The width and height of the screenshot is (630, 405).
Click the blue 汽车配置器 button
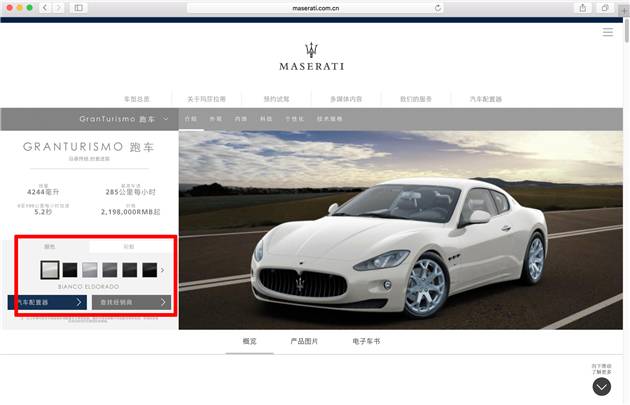point(47,302)
